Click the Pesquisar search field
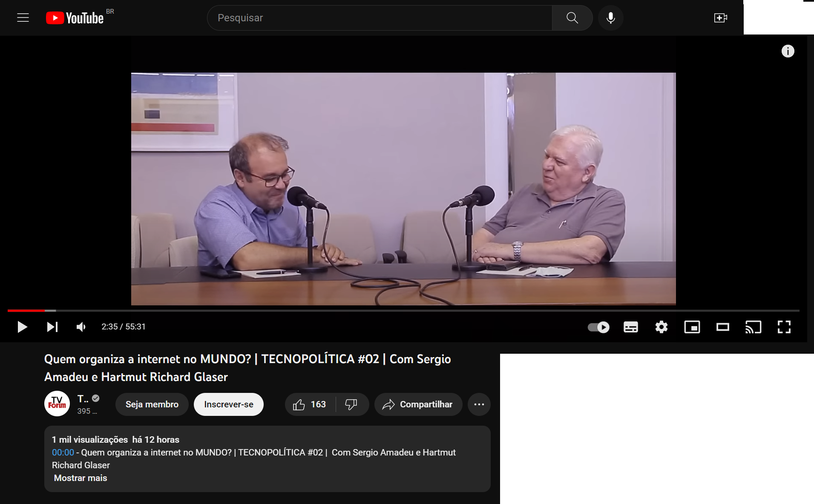814x504 pixels. pyautogui.click(x=379, y=18)
